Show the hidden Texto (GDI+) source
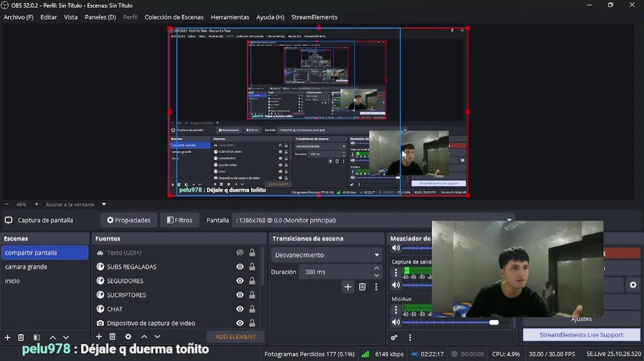Viewport: 644px width, 361px height. click(x=240, y=253)
